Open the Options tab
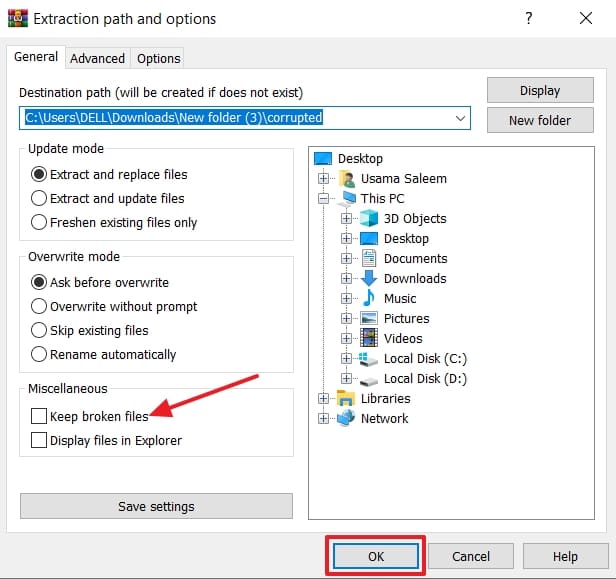 point(158,59)
